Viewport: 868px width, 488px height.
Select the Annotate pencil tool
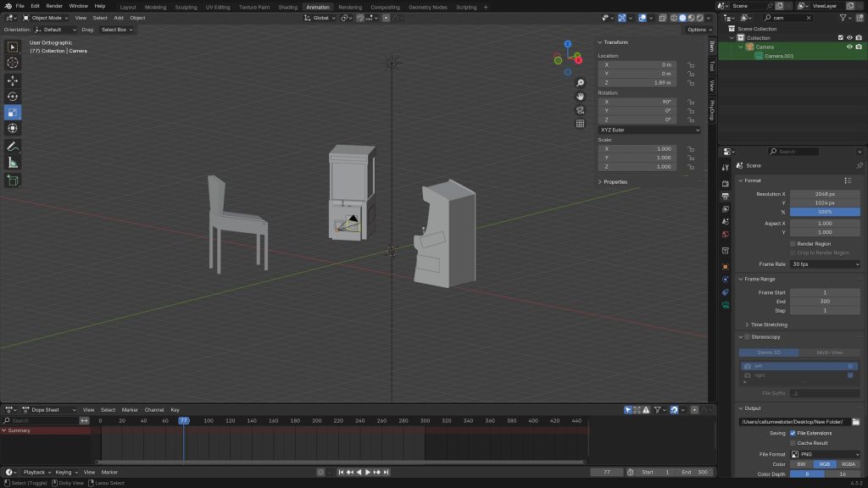[13, 147]
